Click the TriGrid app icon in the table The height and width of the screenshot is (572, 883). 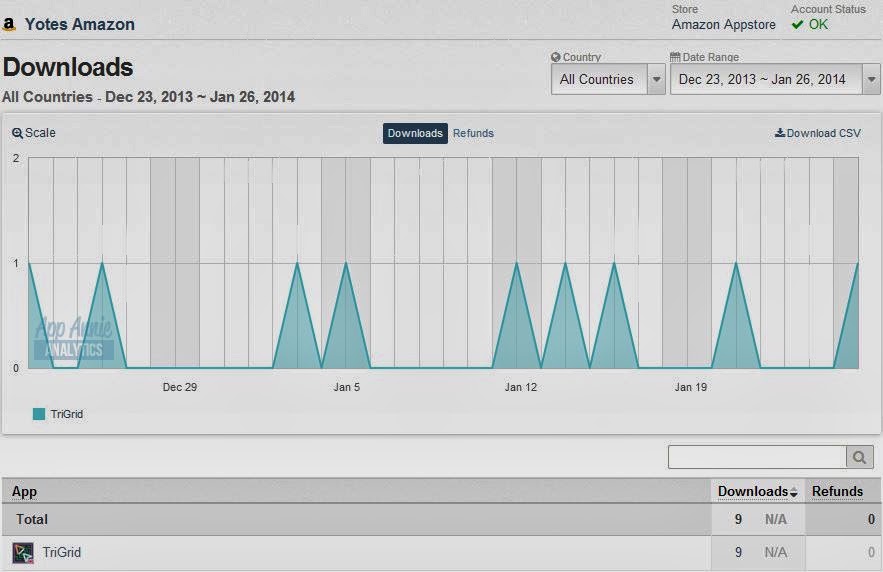[x=23, y=553]
